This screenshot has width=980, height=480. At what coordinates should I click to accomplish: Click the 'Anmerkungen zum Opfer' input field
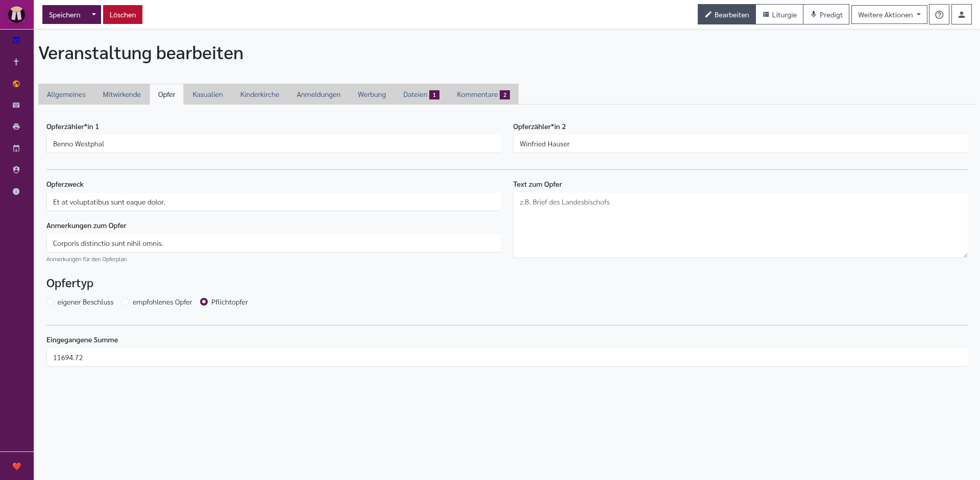click(x=274, y=243)
